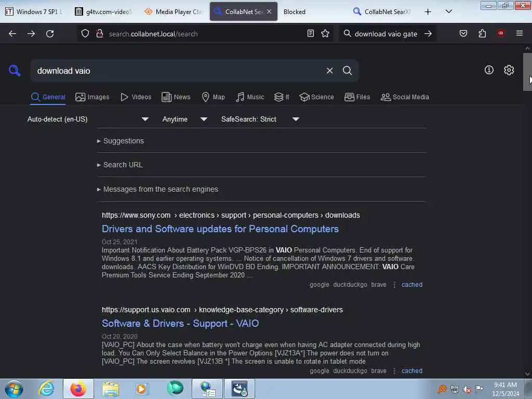Close the active CollabNet Search tab
532x399 pixels.
pos(269,11)
